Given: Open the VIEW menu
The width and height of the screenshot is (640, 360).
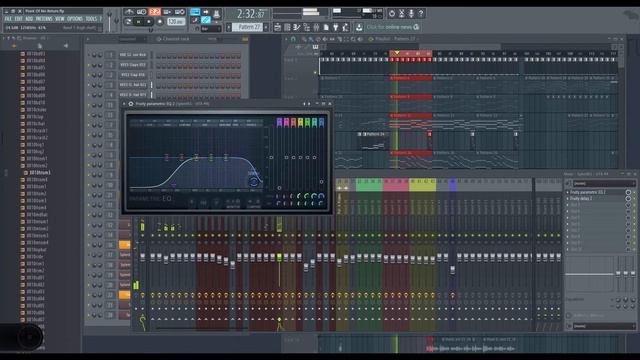Looking at the screenshot, I should pos(60,19).
